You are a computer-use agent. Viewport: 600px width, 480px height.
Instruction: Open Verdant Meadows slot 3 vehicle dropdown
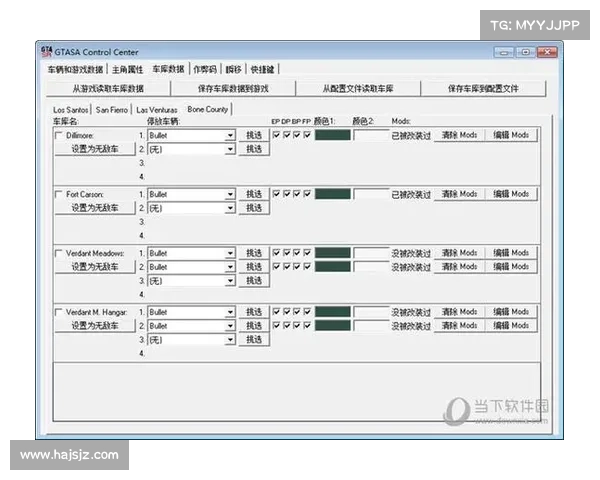point(230,281)
